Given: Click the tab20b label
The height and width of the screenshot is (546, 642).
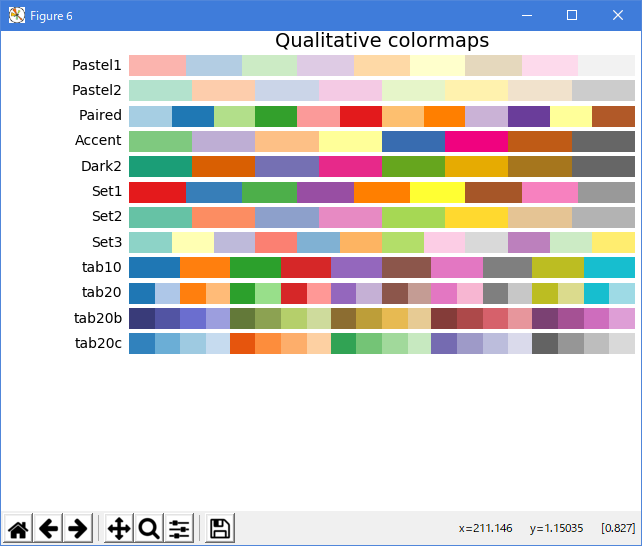Looking at the screenshot, I should (98, 318).
